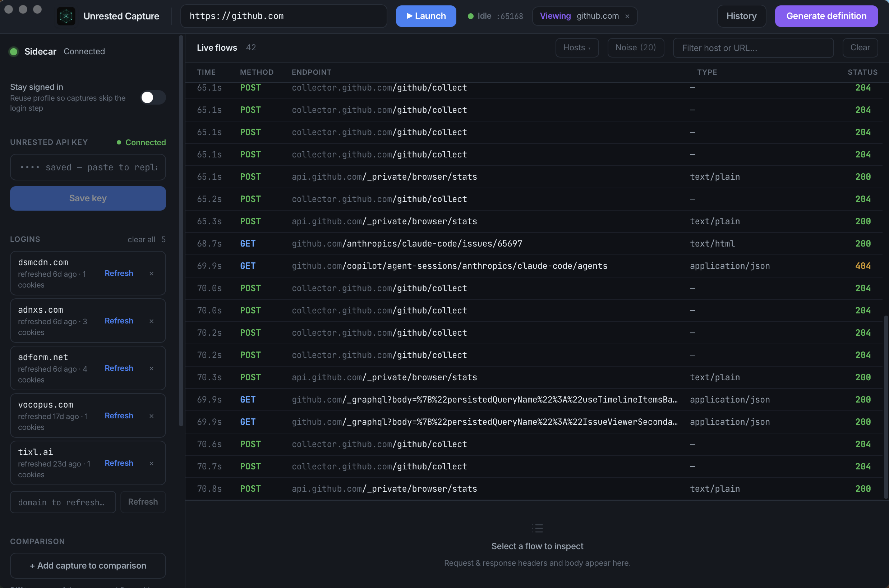Add capture to comparison
The image size is (889, 588).
[x=88, y=565]
